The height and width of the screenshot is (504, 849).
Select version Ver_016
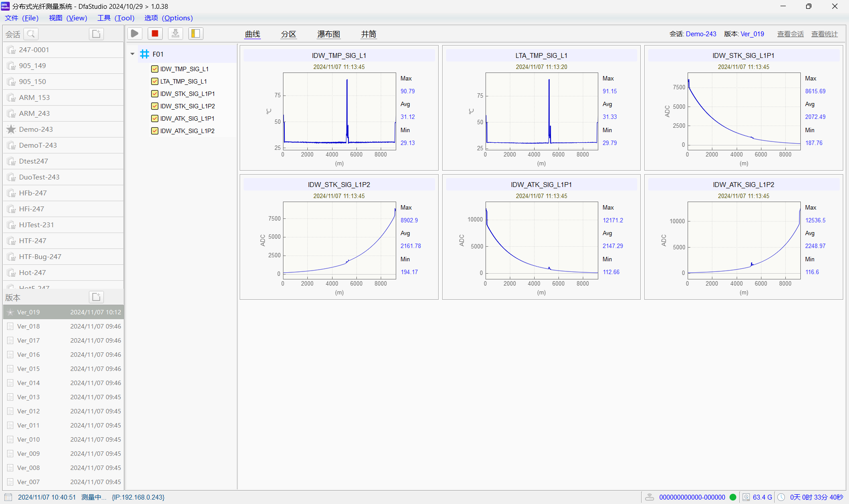pyautogui.click(x=63, y=355)
